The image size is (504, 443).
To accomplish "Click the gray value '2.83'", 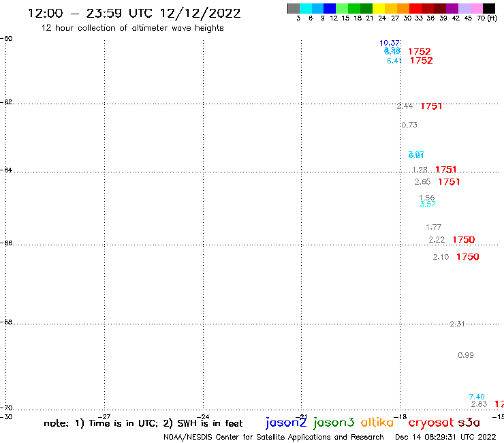I will (479, 404).
